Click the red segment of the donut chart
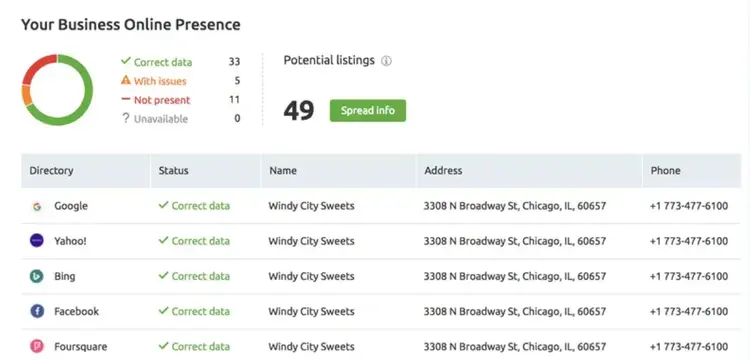This screenshot has height=361, width=750. 37,65
